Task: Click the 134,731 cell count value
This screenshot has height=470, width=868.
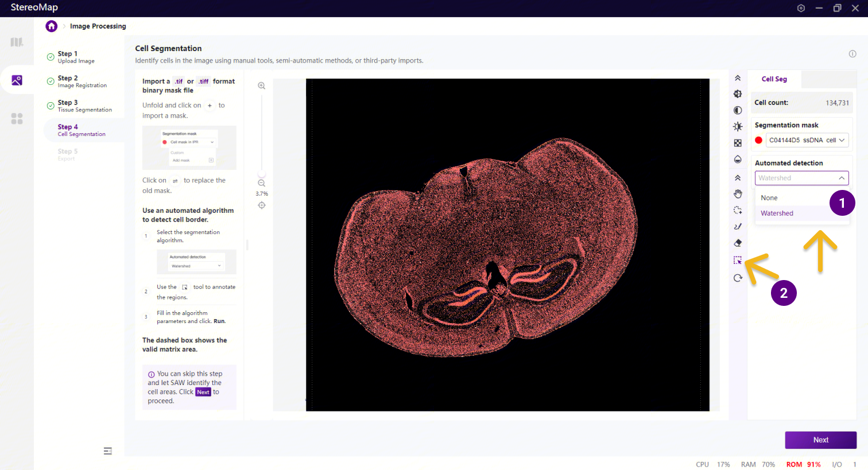Action: pyautogui.click(x=837, y=103)
